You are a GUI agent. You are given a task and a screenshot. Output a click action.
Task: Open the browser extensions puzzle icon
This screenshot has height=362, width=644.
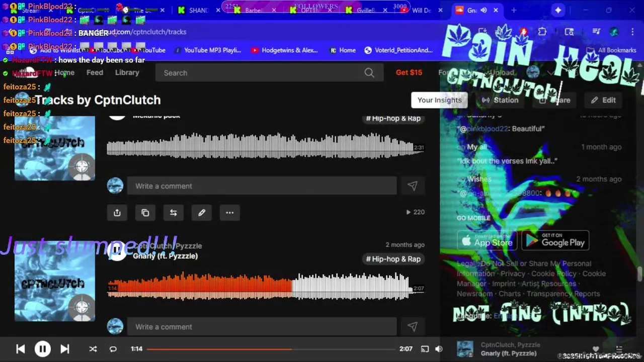coord(542,32)
